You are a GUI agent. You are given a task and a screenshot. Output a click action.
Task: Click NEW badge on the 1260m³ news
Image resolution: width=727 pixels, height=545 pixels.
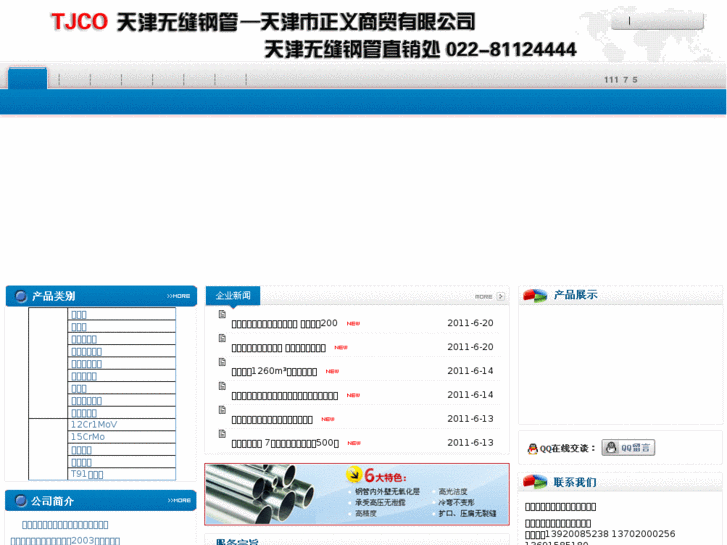pos(332,372)
